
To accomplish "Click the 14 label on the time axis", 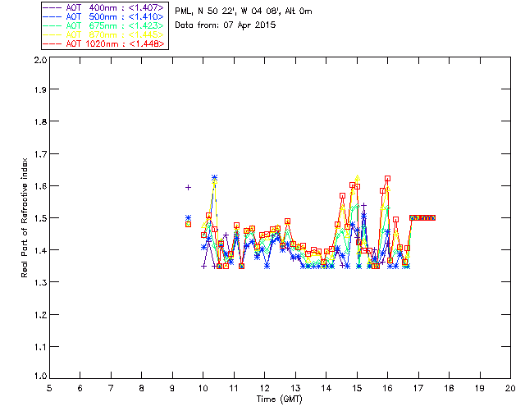I will point(326,388).
